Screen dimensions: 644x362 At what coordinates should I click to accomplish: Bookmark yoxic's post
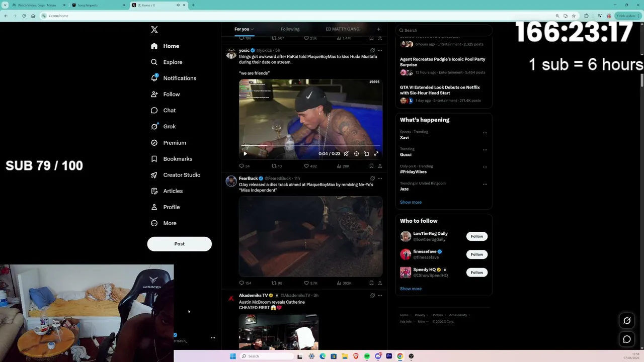371,166
